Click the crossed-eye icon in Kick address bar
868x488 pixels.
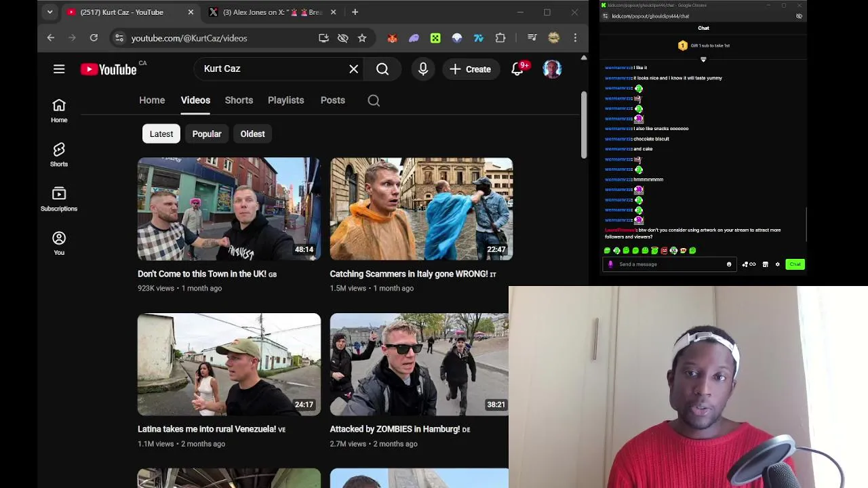point(799,16)
